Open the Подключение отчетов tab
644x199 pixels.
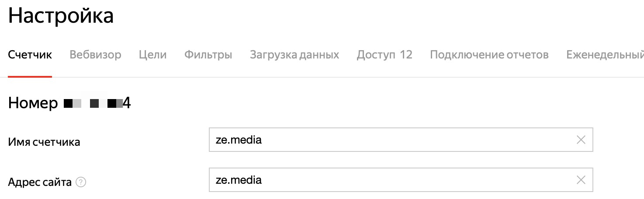(489, 55)
